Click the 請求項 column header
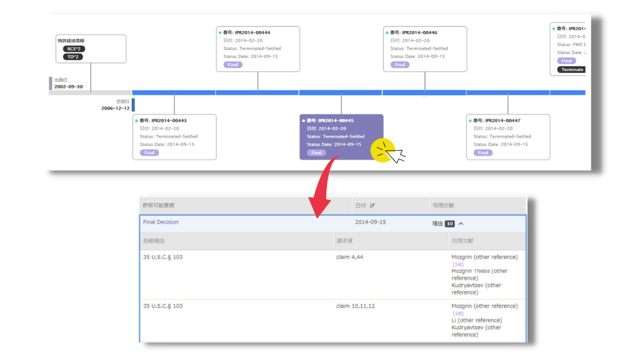 (345, 241)
